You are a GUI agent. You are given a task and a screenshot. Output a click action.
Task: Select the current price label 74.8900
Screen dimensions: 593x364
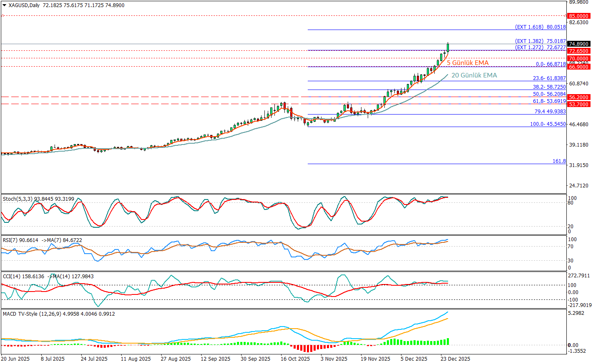(578, 44)
